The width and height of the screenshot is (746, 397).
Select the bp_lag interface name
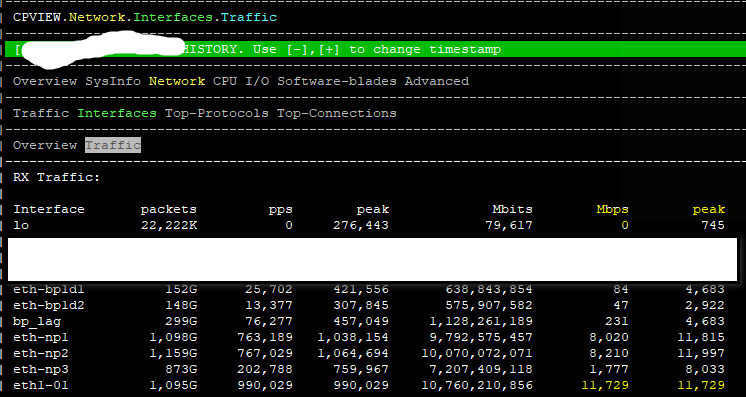(37, 321)
